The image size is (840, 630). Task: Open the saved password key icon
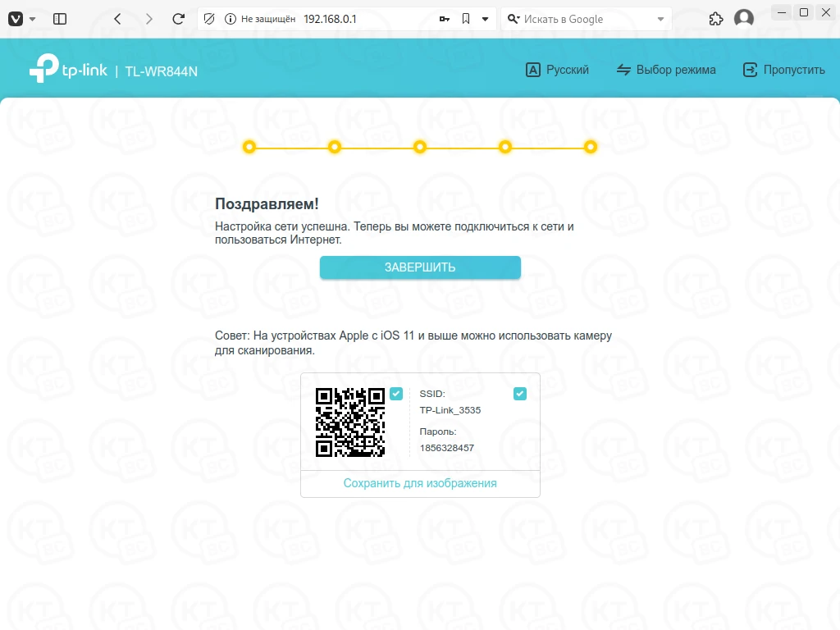point(444,20)
